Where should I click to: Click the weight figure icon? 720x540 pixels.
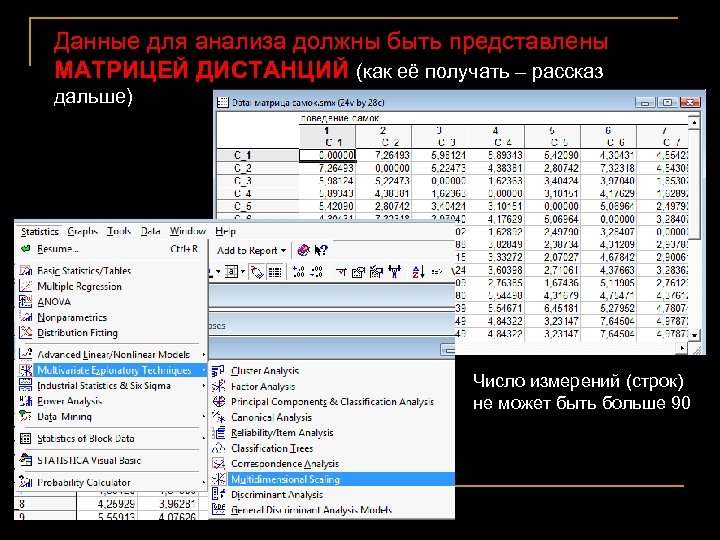coord(394,272)
